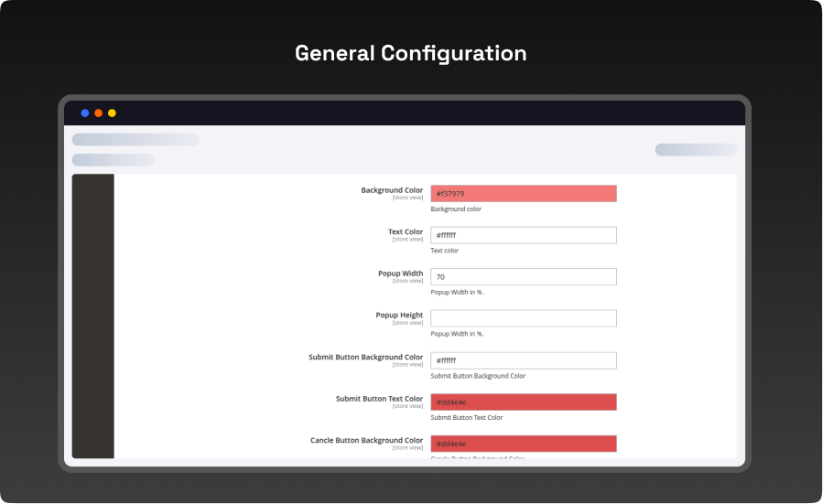This screenshot has width=823, height=504.
Task: Pick the Cancle Button Background Color field
Action: point(523,444)
